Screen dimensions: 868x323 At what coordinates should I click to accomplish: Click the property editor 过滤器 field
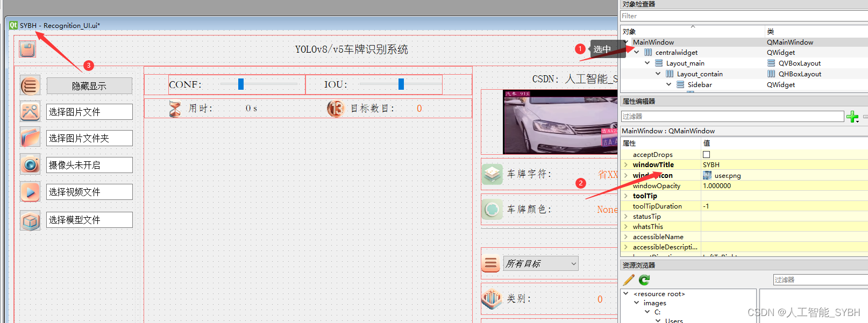pos(732,117)
